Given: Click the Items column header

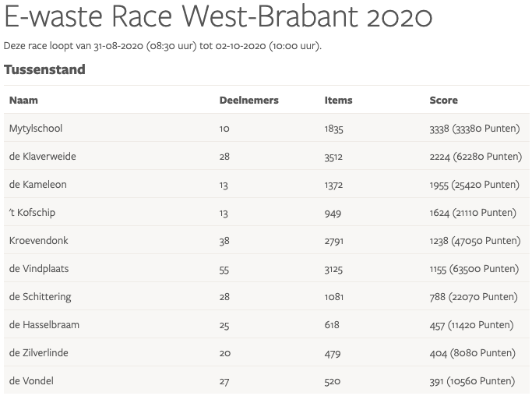Looking at the screenshot, I should pos(338,100).
